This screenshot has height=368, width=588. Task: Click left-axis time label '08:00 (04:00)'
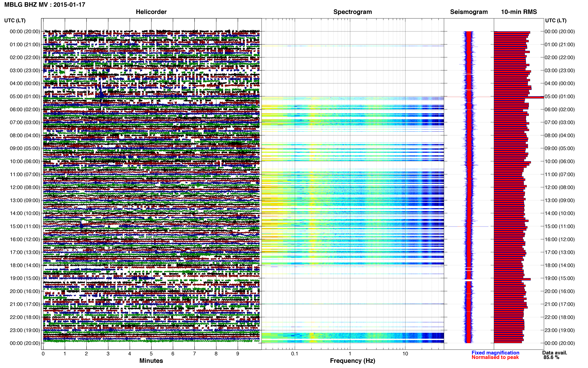coord(25,135)
